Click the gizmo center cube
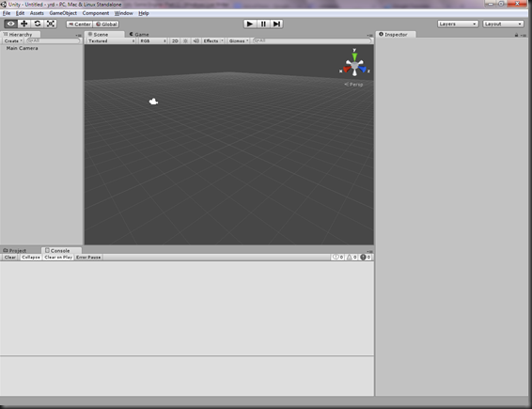Viewport: 532px width, 409px height. (354, 65)
